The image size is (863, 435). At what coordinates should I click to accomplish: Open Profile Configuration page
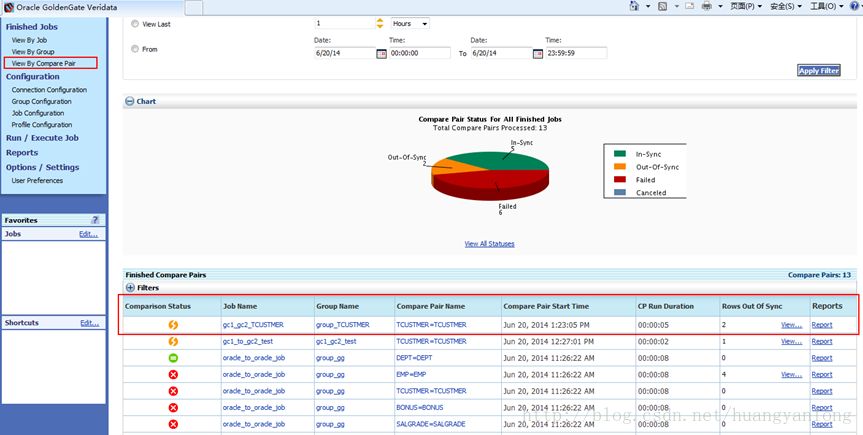pyautogui.click(x=42, y=124)
